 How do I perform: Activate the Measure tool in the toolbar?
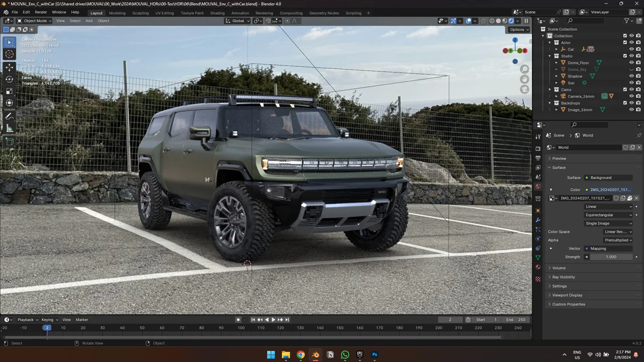pos(9,128)
